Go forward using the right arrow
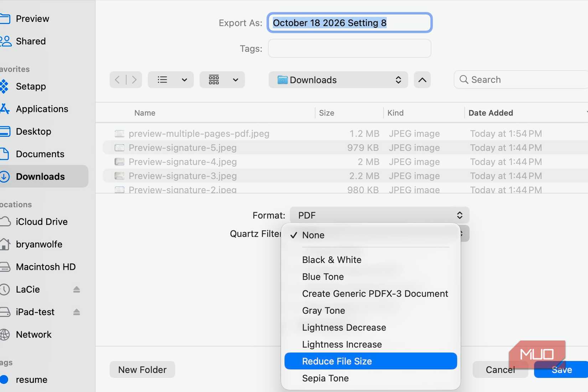Screen dimensions: 588x392 coord(134,79)
